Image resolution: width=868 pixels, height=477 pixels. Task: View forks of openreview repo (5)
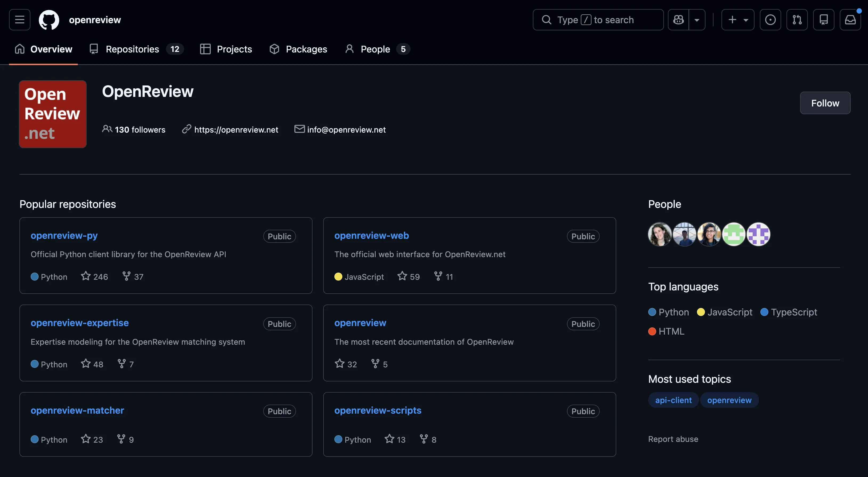[379, 364]
